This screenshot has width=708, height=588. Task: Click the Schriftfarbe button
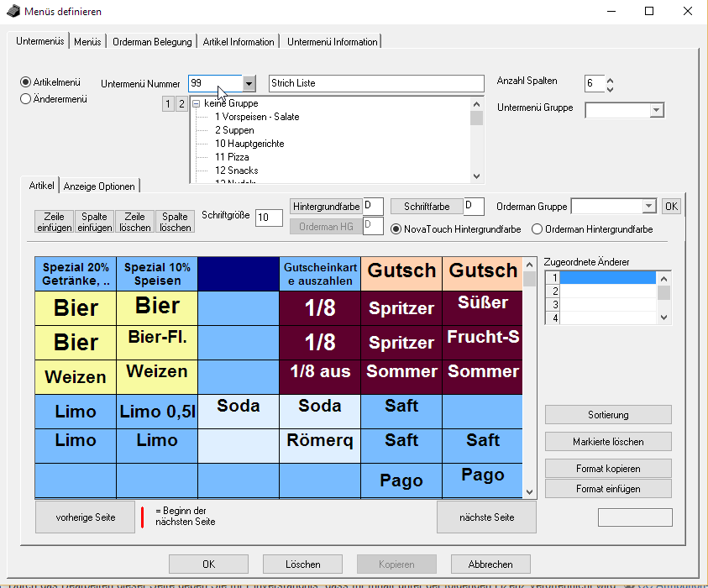(x=427, y=207)
